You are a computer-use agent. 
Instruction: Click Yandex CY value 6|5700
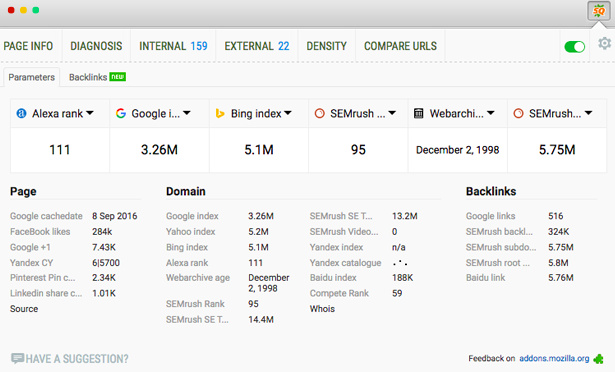106,263
